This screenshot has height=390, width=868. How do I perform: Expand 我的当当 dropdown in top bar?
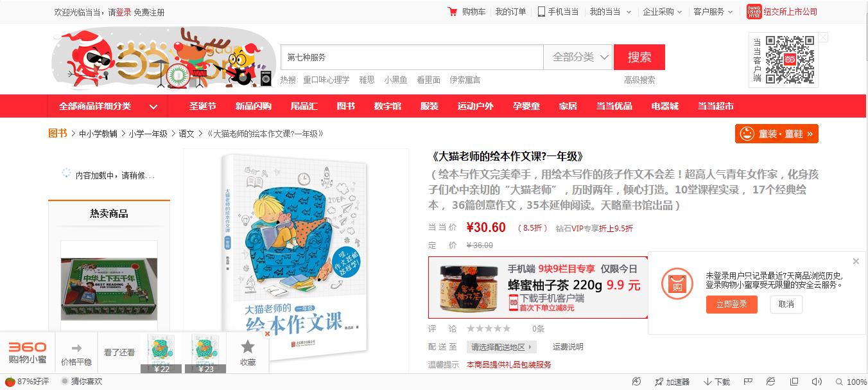[x=611, y=12]
